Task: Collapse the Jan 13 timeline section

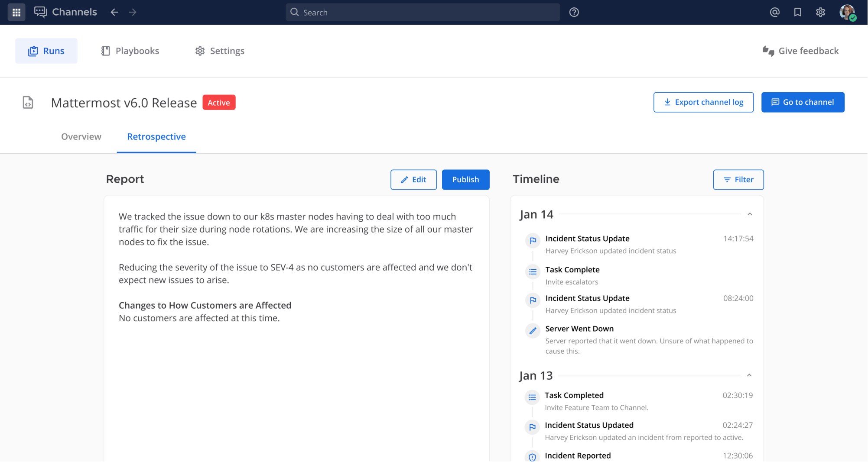Action: pos(749,375)
